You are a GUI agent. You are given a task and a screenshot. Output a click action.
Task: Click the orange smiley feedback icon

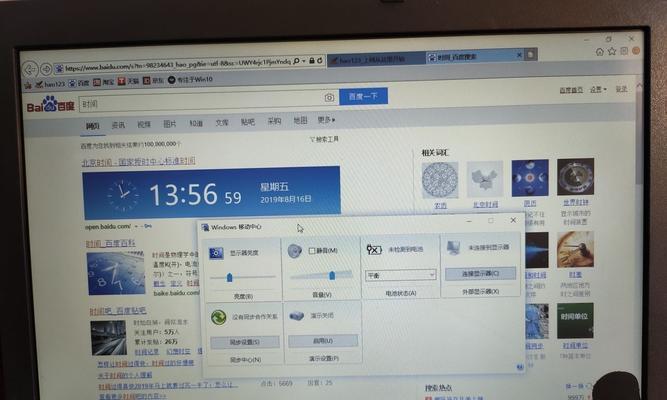pyautogui.click(x=636, y=51)
